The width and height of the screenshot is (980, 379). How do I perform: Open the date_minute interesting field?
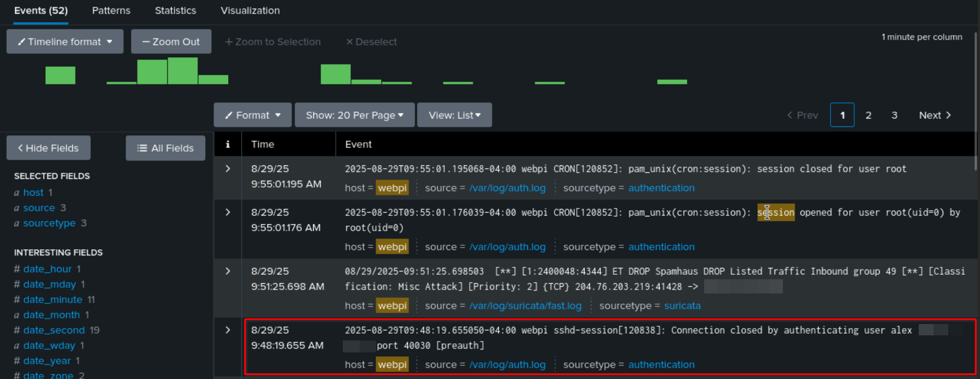tap(53, 300)
